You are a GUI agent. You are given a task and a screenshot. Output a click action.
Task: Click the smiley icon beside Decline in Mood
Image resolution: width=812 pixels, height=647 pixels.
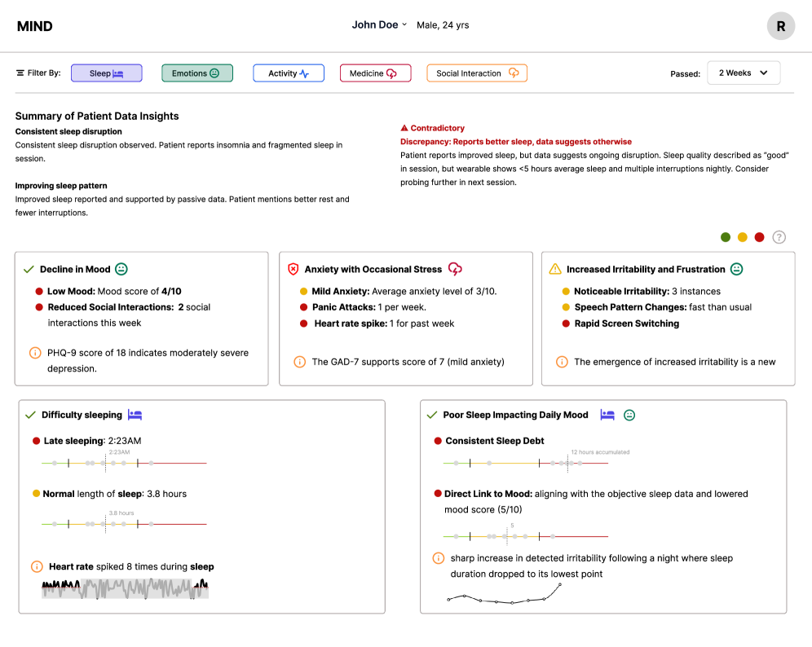[121, 269]
